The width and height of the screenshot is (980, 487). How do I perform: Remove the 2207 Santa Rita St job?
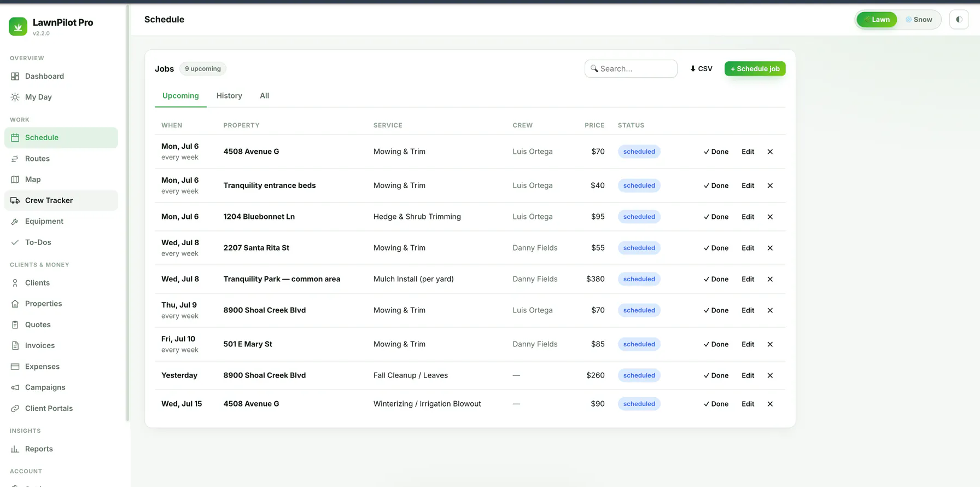click(x=770, y=248)
